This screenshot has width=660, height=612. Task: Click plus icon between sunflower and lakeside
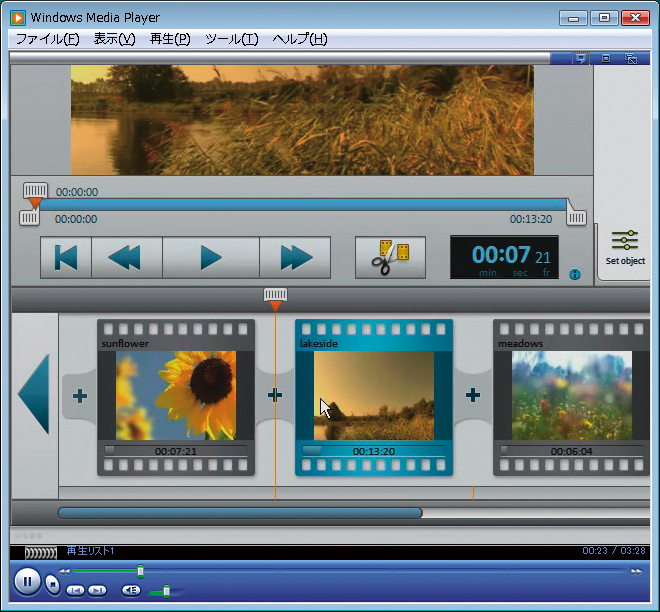(x=275, y=395)
